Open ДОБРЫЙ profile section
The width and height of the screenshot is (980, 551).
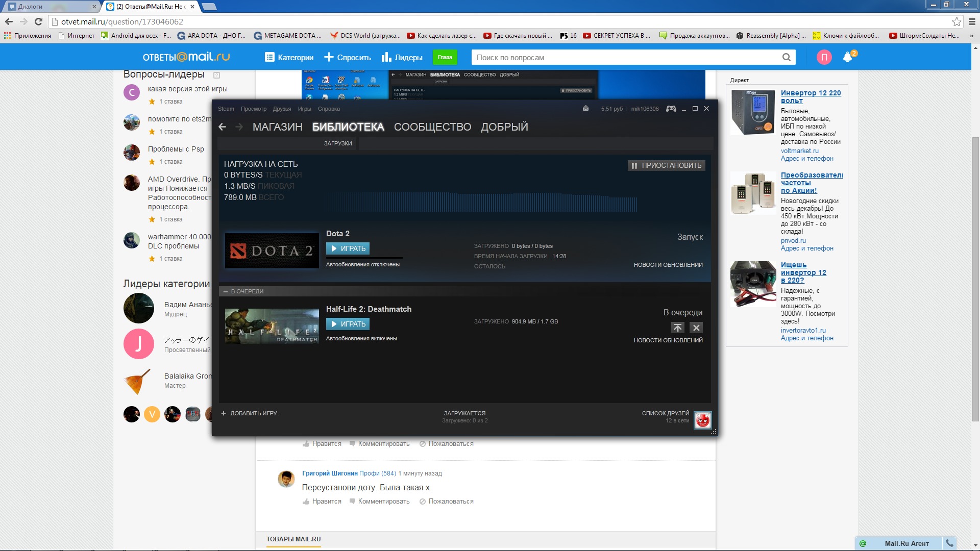504,127
